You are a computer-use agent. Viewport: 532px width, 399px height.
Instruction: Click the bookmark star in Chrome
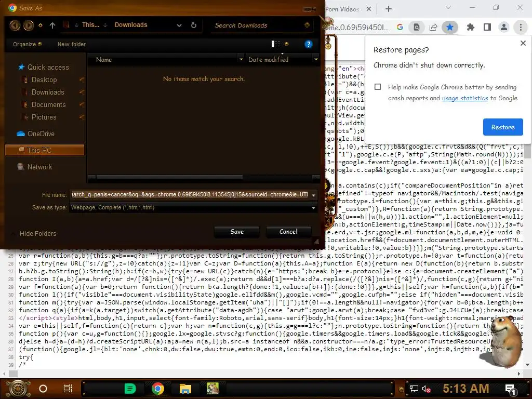(x=450, y=27)
